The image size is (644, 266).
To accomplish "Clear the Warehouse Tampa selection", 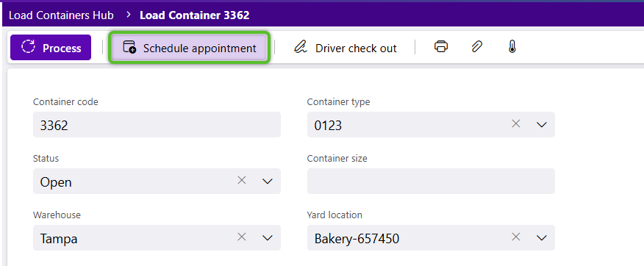I will pos(242,237).
